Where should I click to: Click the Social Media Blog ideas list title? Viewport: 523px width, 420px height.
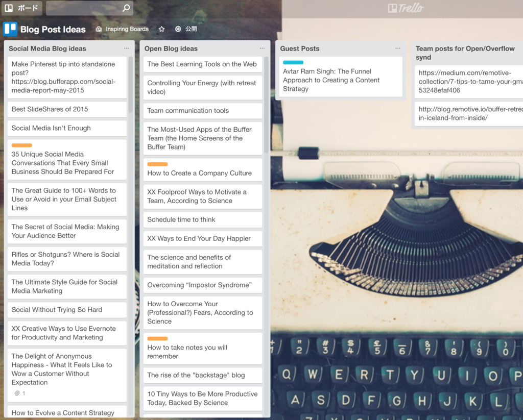47,48
